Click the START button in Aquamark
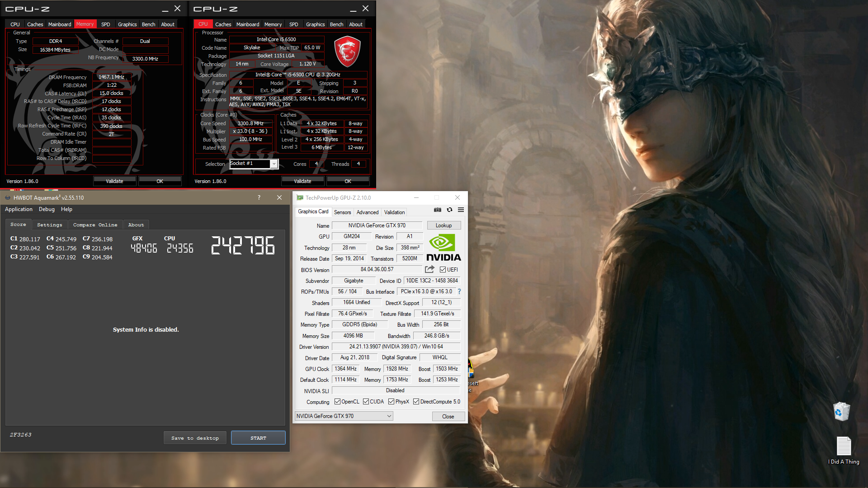This screenshot has height=488, width=868. 258,438
